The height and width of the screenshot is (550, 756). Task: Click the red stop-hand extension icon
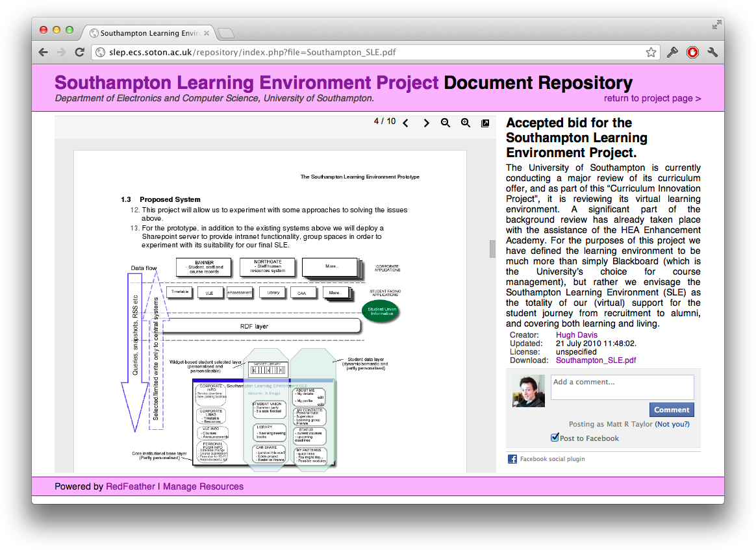click(x=692, y=53)
